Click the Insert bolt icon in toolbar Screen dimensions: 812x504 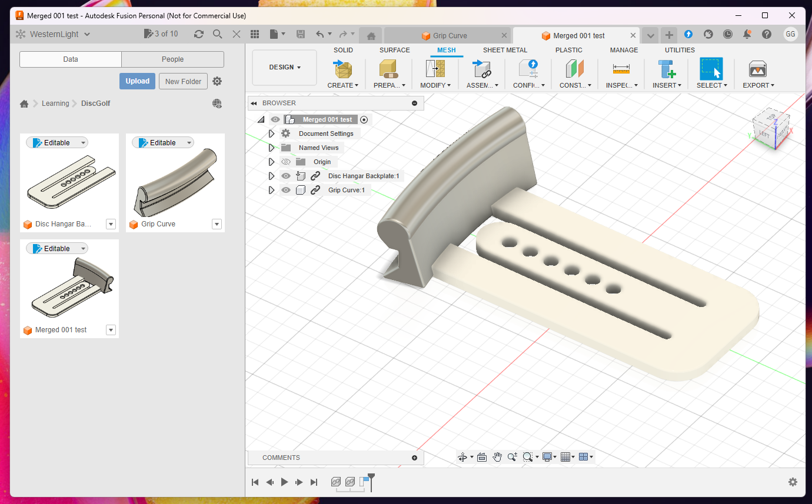click(x=667, y=69)
